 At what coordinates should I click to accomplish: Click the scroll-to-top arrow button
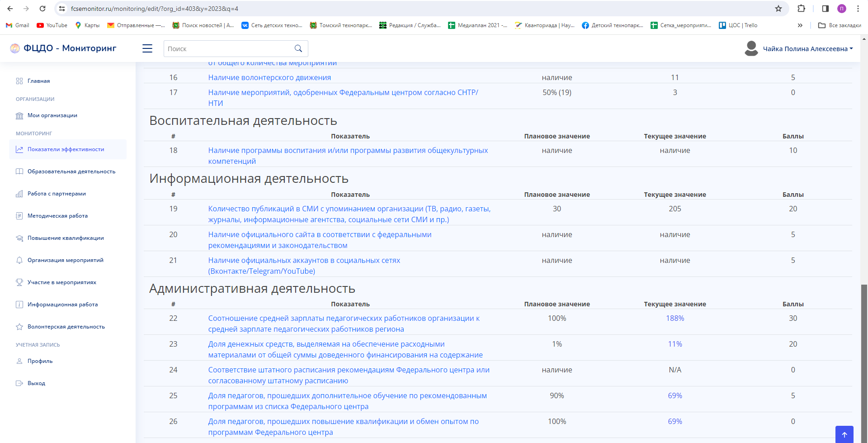point(844,434)
